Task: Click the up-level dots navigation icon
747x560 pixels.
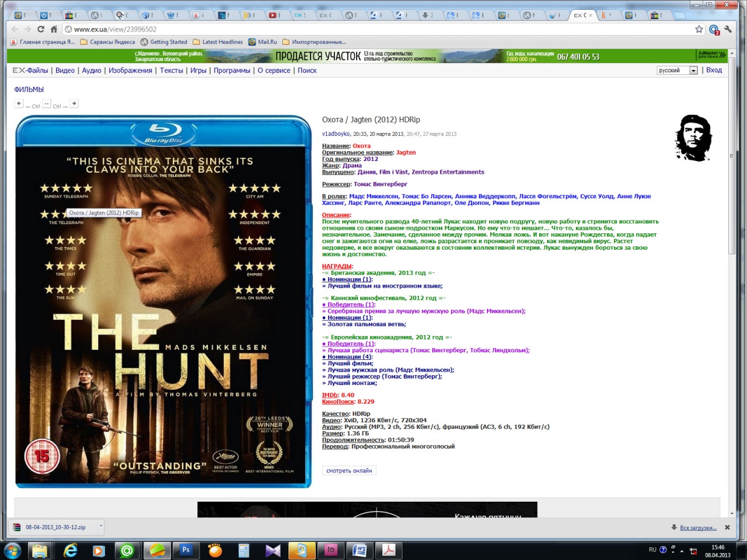Action: point(47,103)
